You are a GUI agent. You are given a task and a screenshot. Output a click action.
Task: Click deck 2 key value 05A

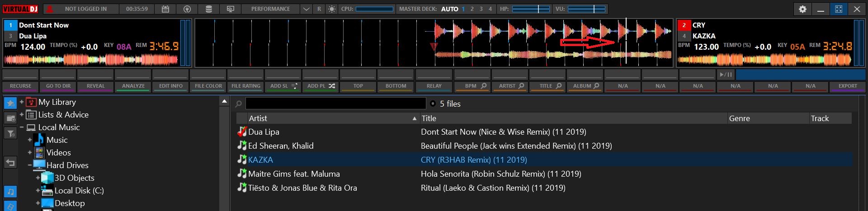(x=797, y=47)
